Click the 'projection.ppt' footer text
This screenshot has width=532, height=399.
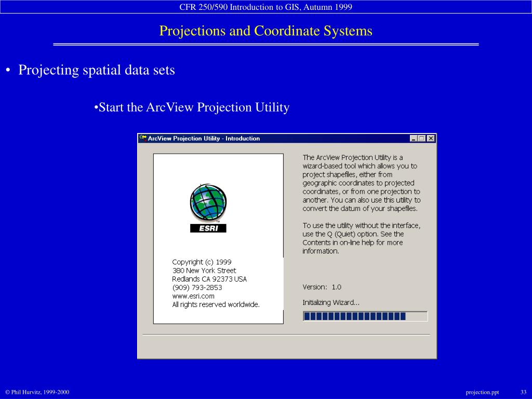click(x=482, y=392)
